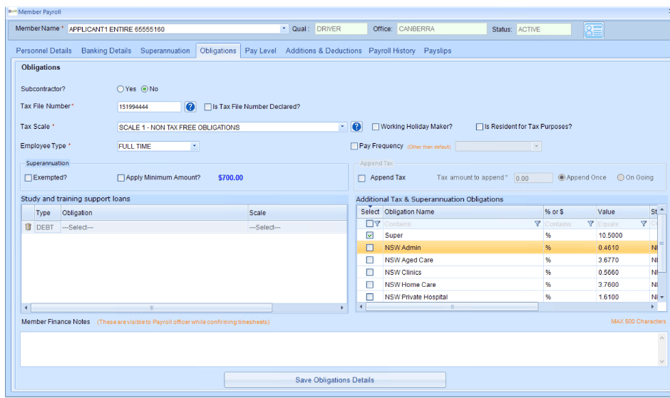Switch to the Banking Details tab

pyautogui.click(x=106, y=51)
